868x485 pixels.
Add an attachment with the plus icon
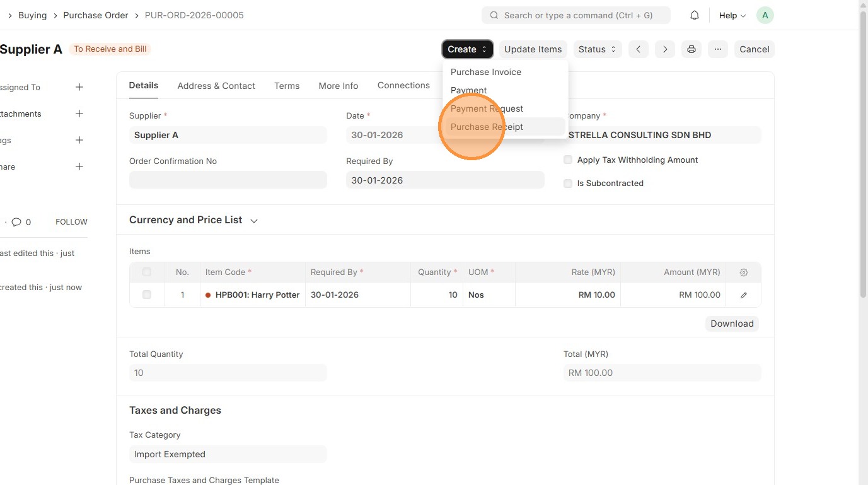(x=79, y=114)
